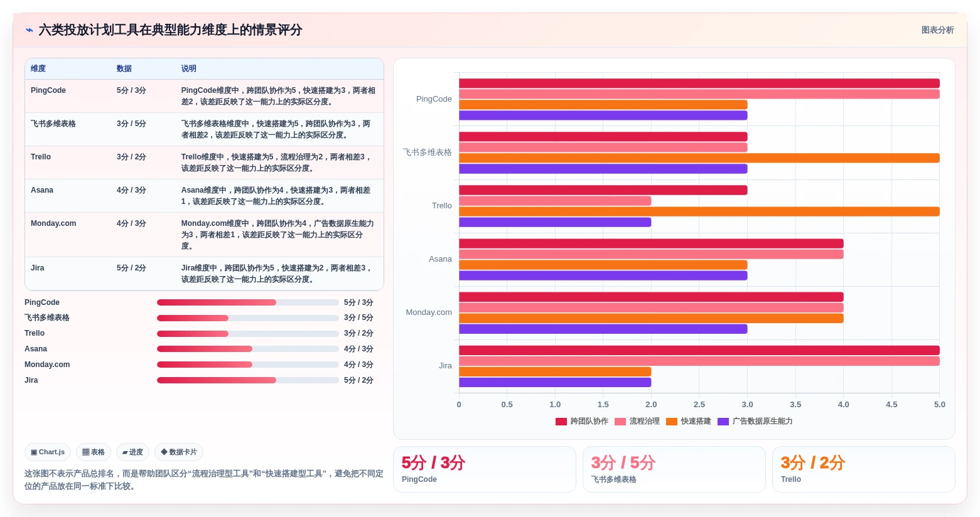Click the PingCode progress bar
980x517 pixels.
tap(248, 302)
